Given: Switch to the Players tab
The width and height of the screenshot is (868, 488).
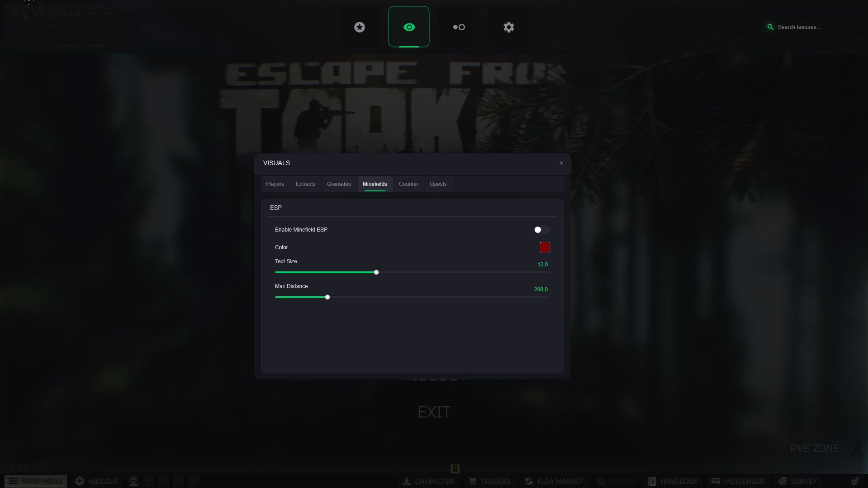Looking at the screenshot, I should 275,184.
